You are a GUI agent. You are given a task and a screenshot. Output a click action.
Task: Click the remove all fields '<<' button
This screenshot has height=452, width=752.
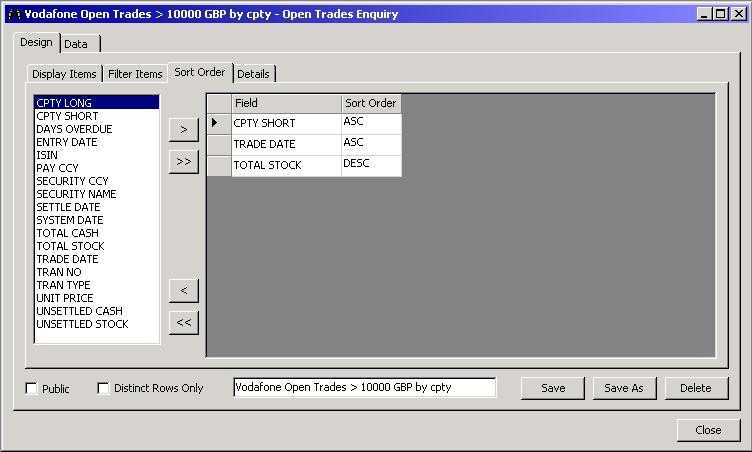183,322
